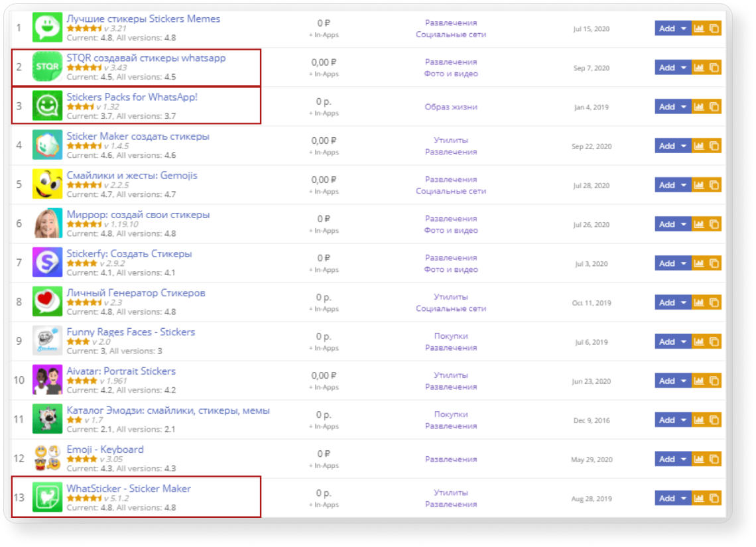Click Образ жизни category in row 3
Image resolution: width=756 pixels, height=547 pixels.
pos(451,107)
